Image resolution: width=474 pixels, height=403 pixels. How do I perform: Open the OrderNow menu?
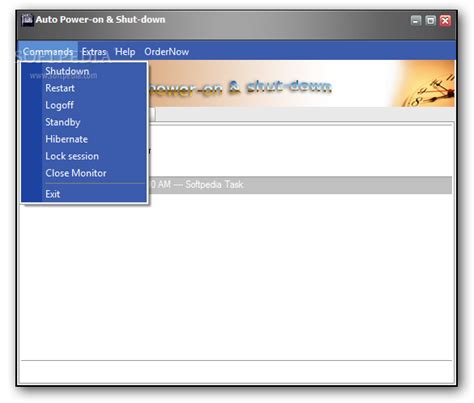(166, 52)
